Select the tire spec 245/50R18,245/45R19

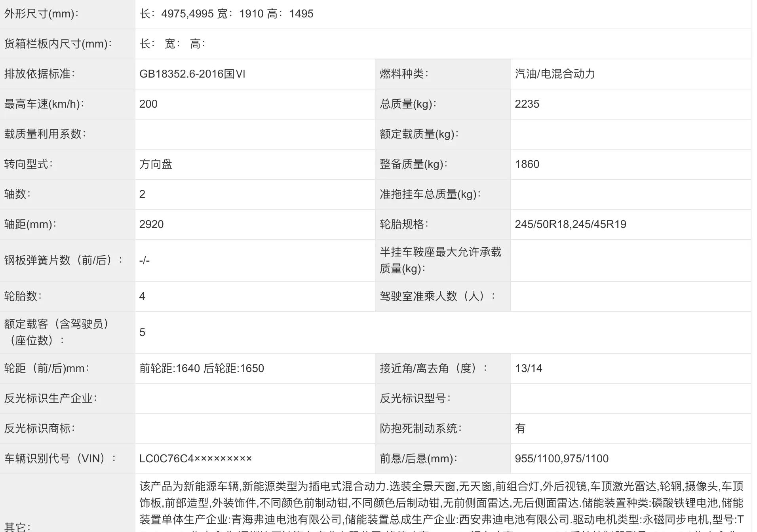571,224
